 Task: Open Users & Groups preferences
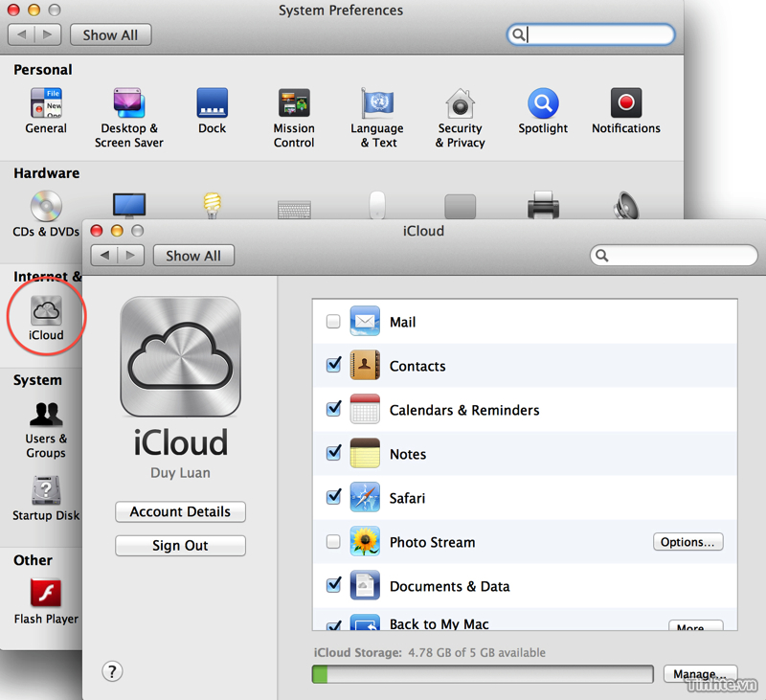coord(46,430)
